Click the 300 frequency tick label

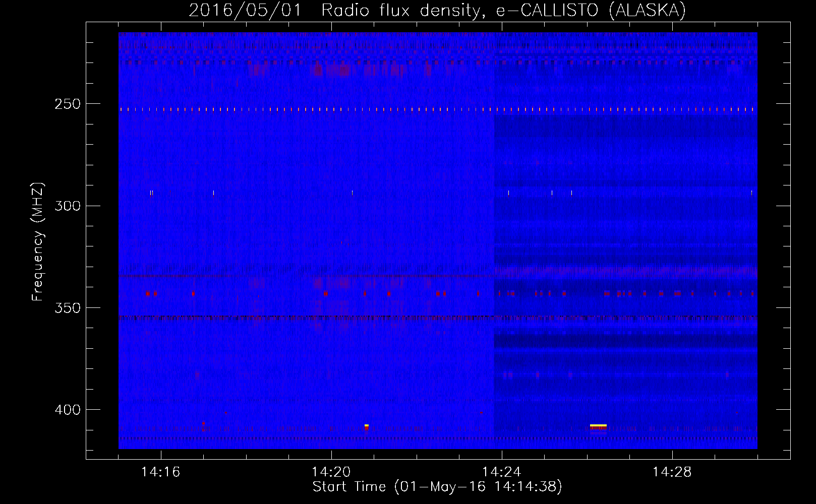pos(68,206)
